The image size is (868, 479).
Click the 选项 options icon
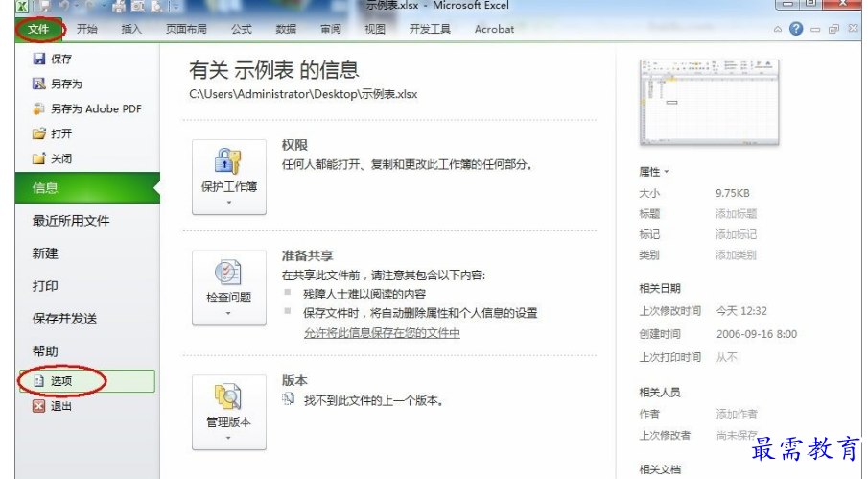tap(38, 381)
